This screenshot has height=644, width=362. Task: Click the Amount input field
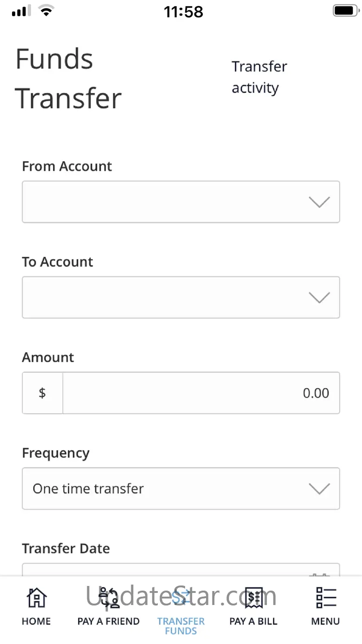(x=201, y=393)
